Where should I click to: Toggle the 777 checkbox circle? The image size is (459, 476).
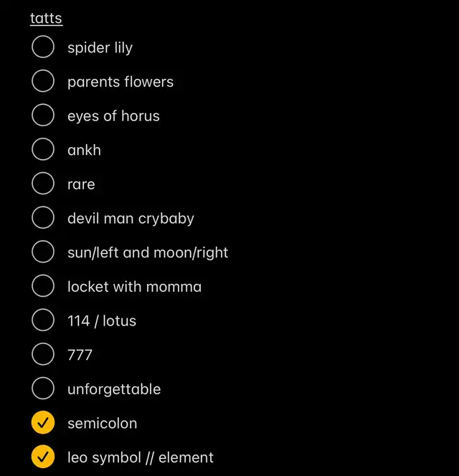(43, 354)
